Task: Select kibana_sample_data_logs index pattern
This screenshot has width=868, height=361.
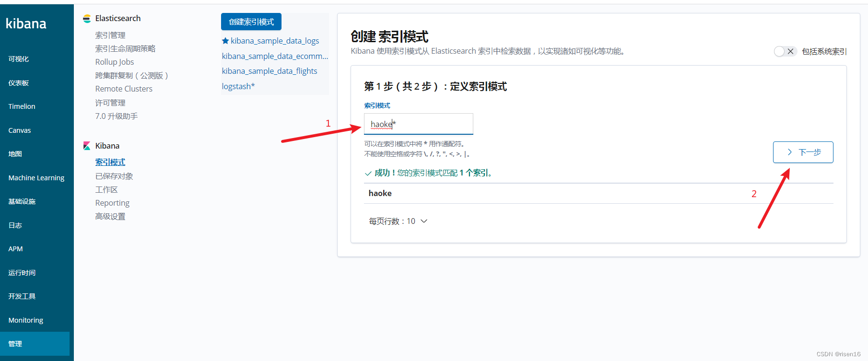Action: point(275,41)
